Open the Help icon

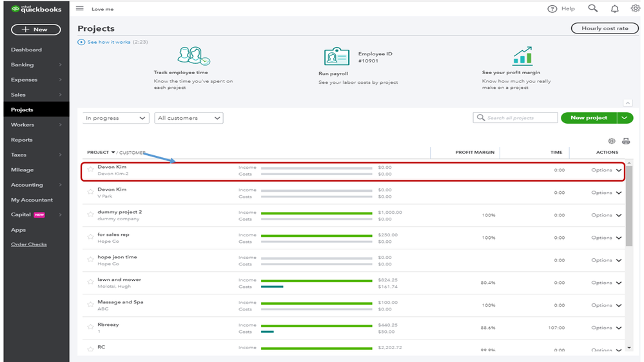[x=552, y=8]
